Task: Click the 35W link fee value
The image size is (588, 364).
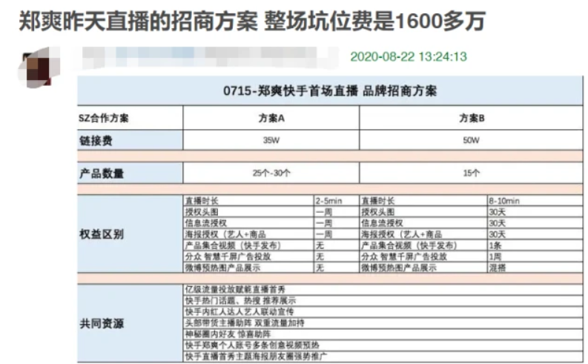Action: [271, 141]
